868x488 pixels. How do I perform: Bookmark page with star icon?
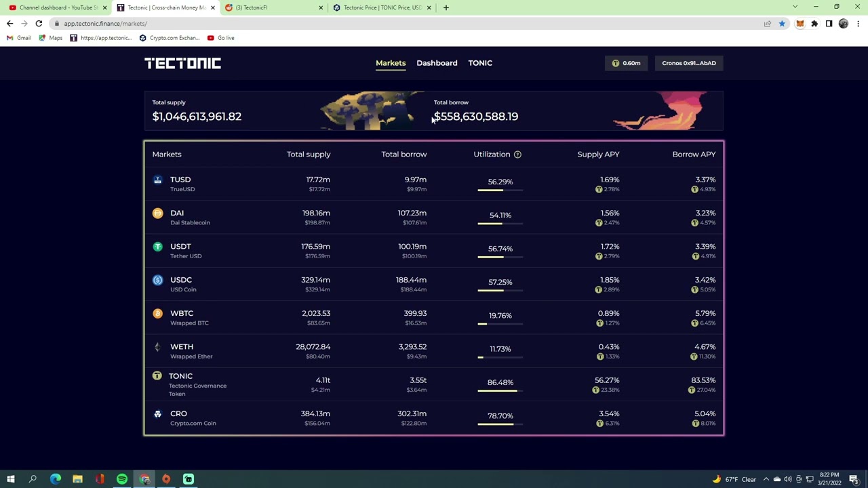pyautogui.click(x=782, y=24)
